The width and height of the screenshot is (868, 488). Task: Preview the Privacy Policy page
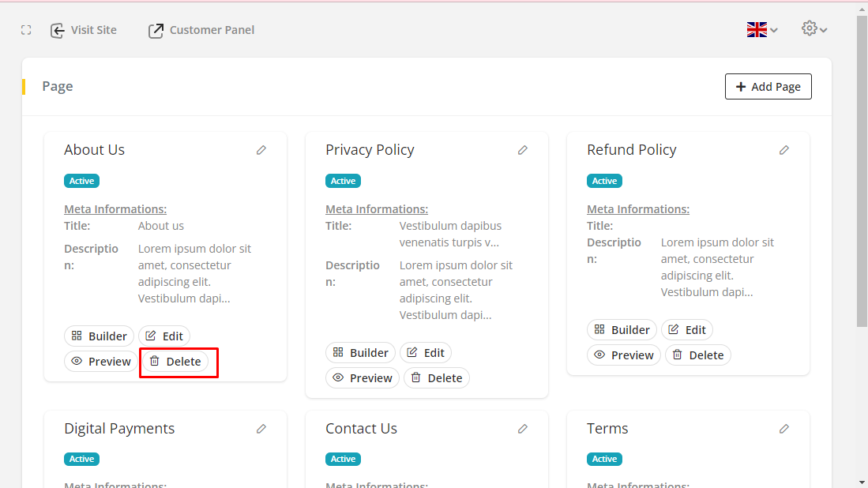(x=363, y=378)
